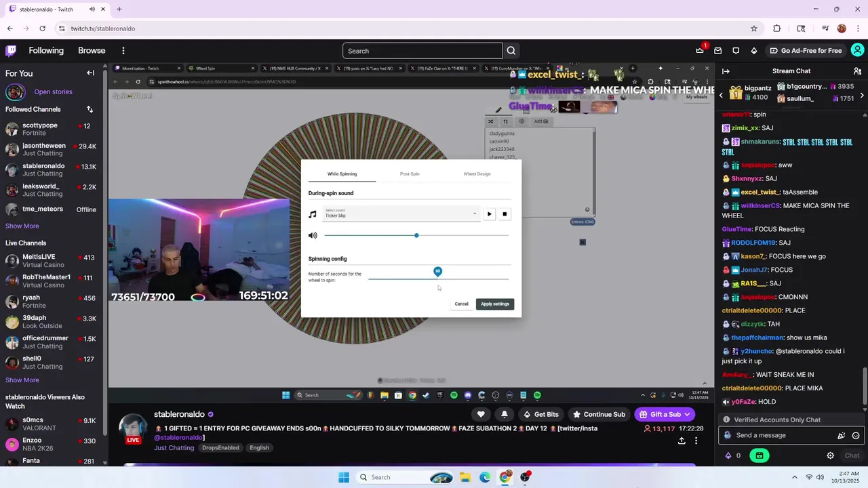Open Whispers speech bubble icon in header

736,51
